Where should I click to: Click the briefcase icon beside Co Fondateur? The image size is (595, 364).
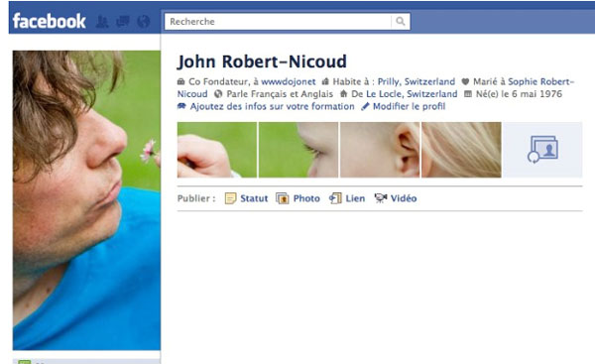tap(181, 81)
